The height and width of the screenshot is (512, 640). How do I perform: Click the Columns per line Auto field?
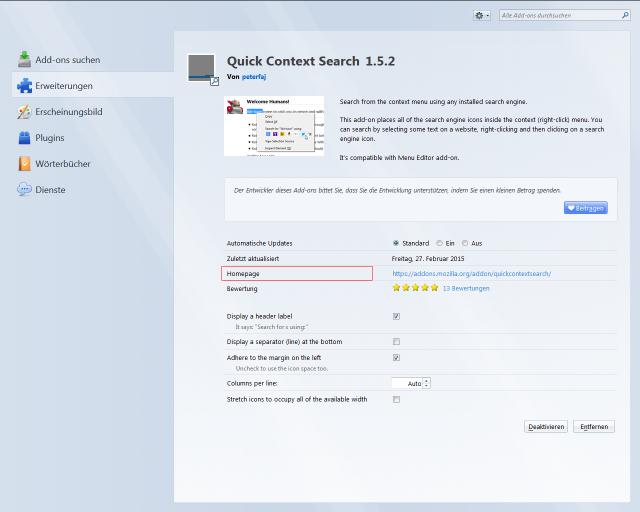pyautogui.click(x=407, y=383)
